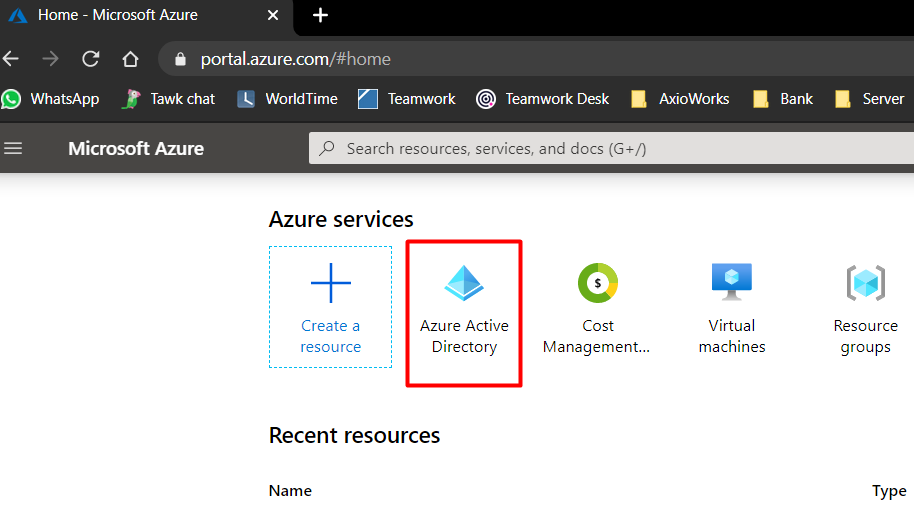The image size is (914, 505).
Task: Open Cost Management service icon
Action: 598,283
